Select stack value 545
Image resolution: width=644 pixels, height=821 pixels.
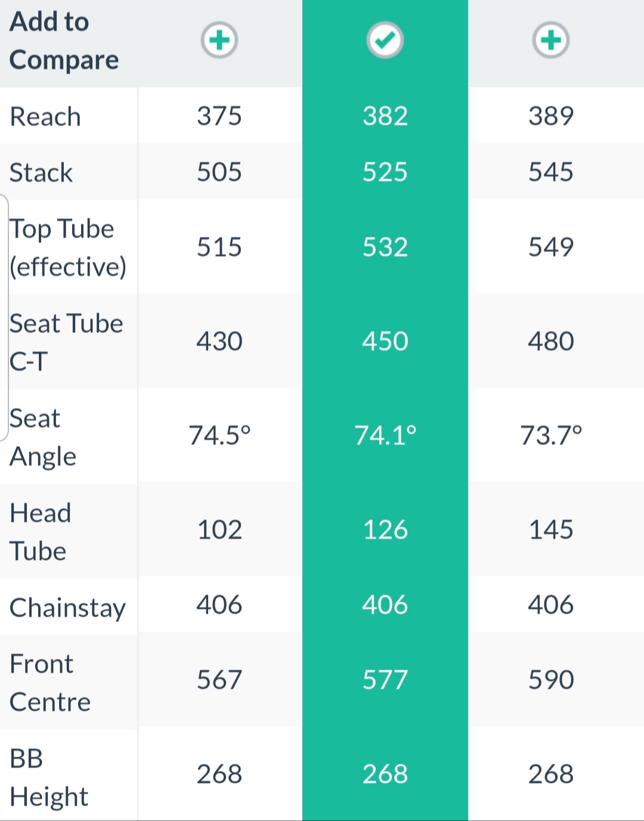point(551,172)
